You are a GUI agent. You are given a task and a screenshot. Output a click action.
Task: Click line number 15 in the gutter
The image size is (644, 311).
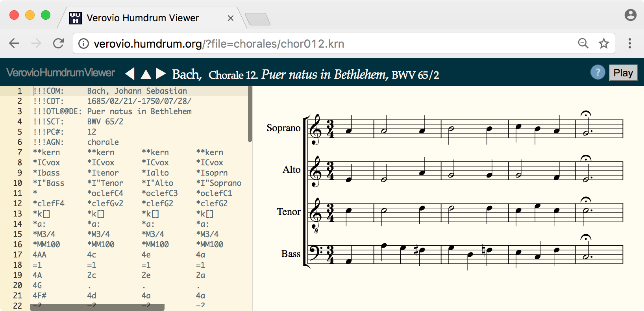point(18,234)
